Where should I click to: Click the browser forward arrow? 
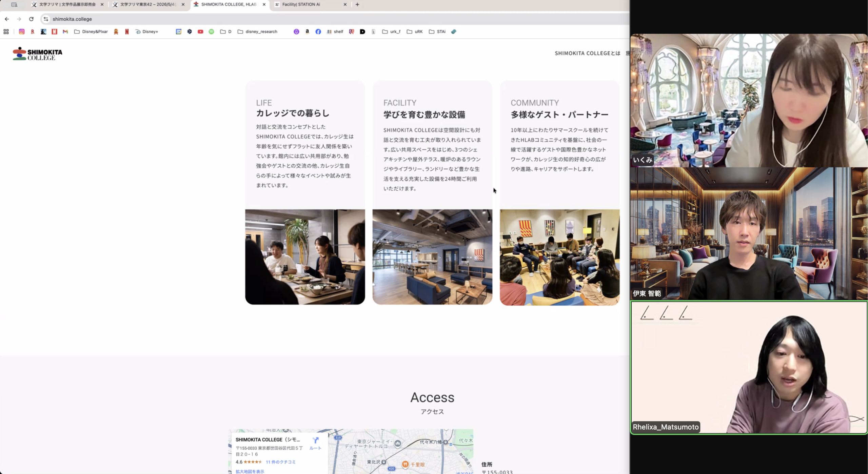point(19,19)
